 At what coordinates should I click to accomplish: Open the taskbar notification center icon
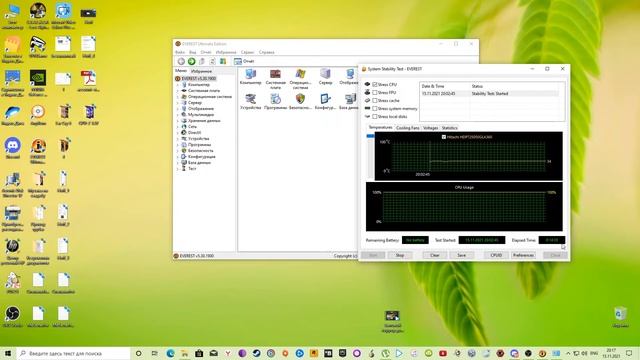[629, 353]
